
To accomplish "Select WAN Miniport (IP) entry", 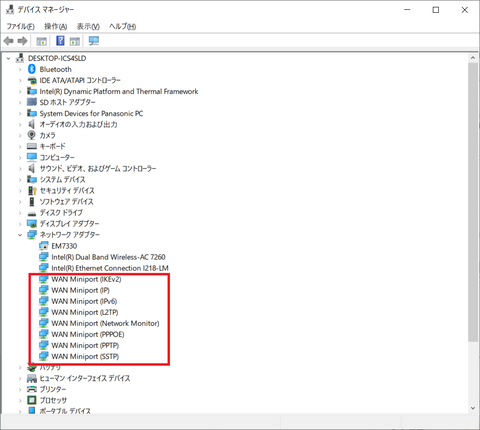I will (80, 290).
